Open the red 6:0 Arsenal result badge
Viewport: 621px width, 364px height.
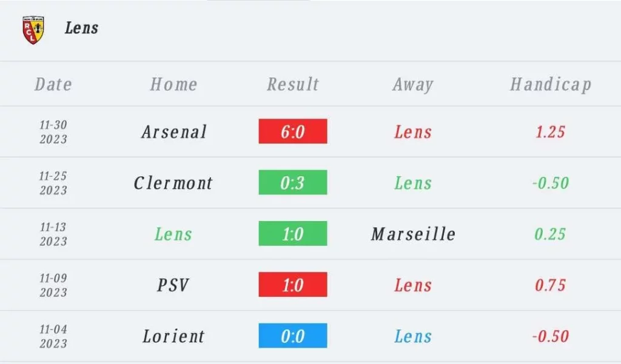(x=293, y=131)
